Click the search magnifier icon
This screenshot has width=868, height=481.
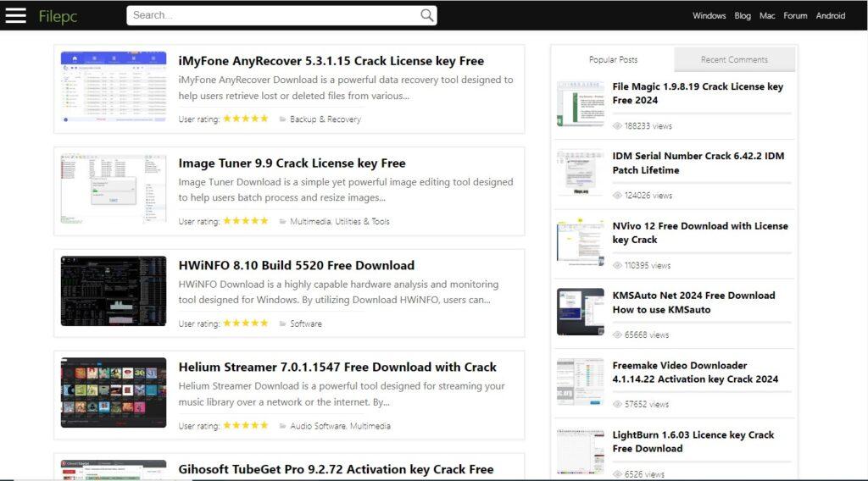tap(427, 15)
